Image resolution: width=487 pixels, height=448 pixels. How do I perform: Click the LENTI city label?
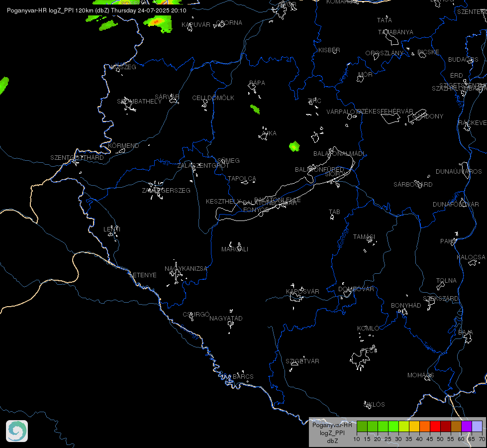click(112, 229)
